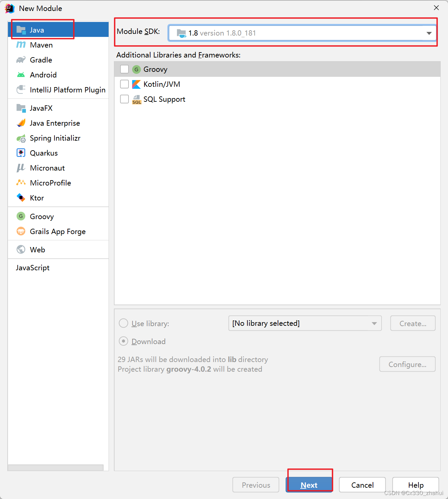Screen dimensions: 448x499
Task: Click the JavaFX folder icon
Action: click(21, 108)
